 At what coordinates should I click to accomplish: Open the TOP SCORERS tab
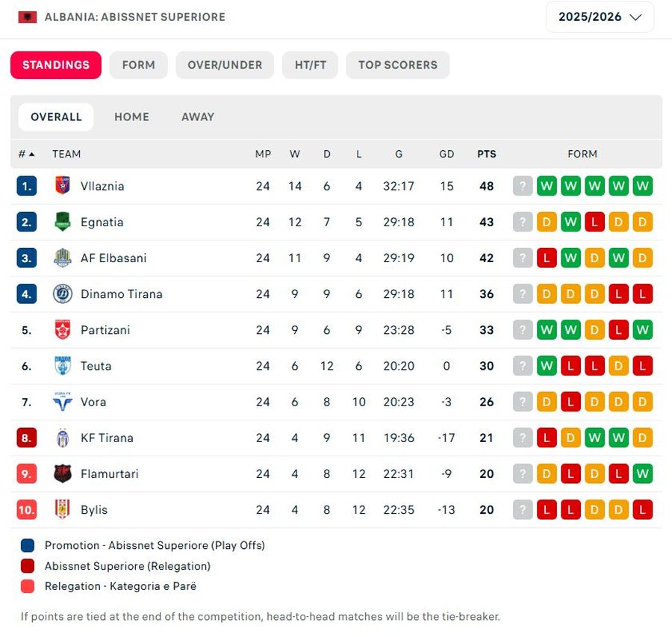(x=397, y=65)
